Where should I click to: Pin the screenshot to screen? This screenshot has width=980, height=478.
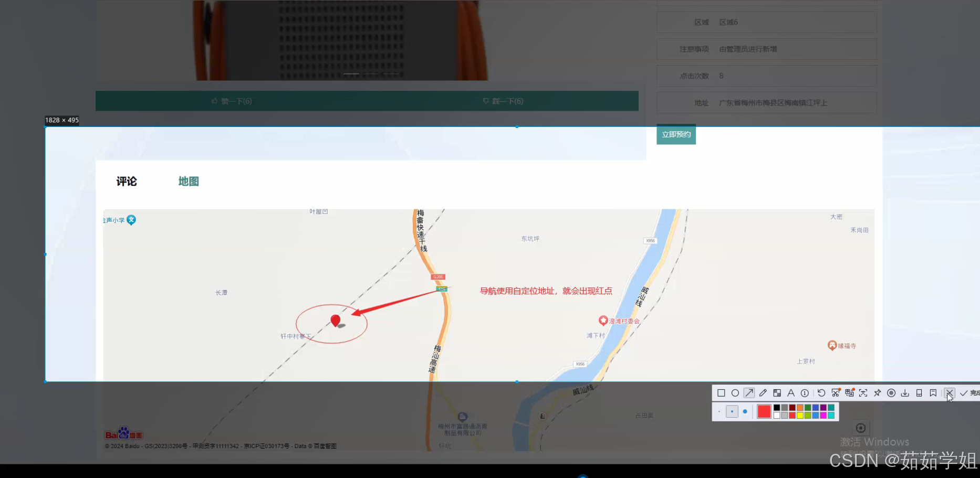(x=877, y=393)
